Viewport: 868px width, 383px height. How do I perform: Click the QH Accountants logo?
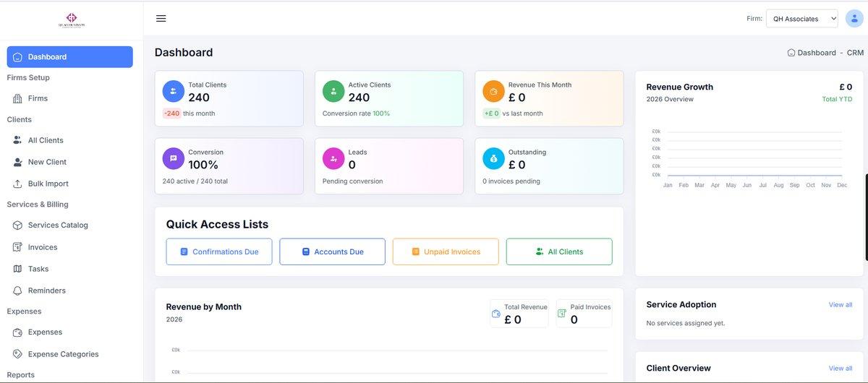coord(72,20)
